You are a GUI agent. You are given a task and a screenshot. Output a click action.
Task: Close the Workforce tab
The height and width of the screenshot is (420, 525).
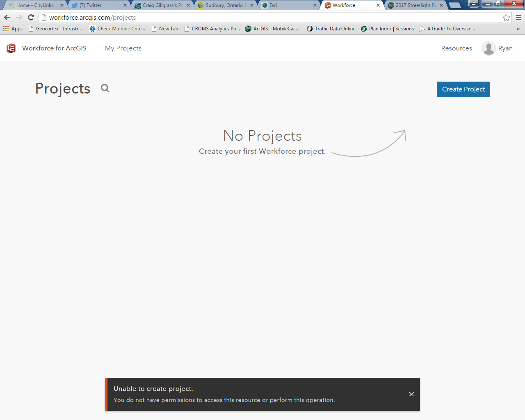(378, 5)
